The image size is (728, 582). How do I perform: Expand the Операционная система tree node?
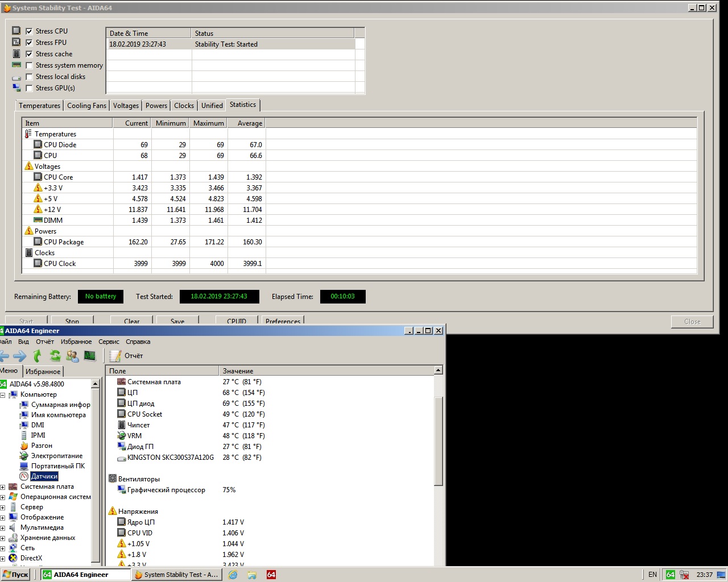(x=3, y=497)
